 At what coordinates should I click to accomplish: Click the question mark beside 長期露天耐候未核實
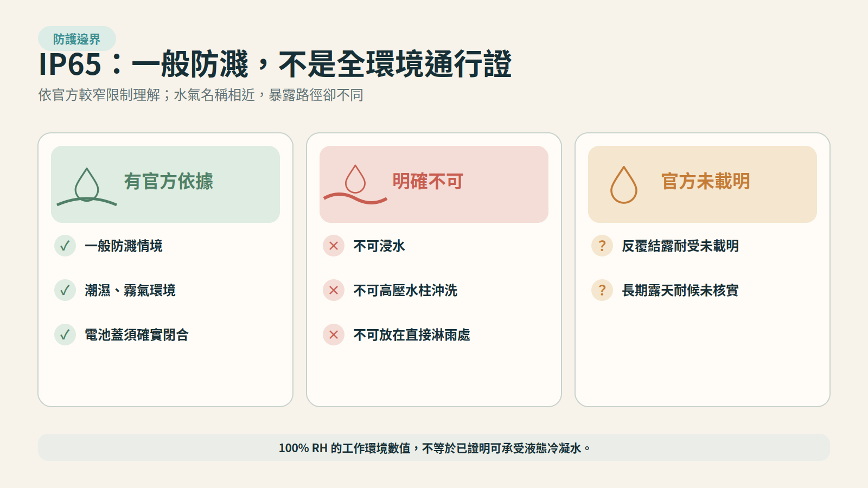point(602,291)
